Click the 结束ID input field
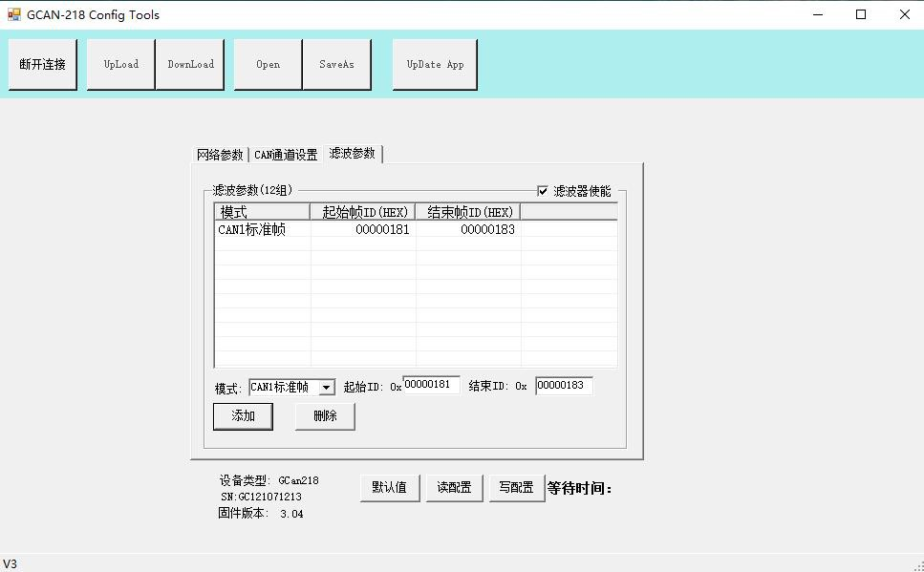Image resolution: width=924 pixels, height=572 pixels. (563, 386)
